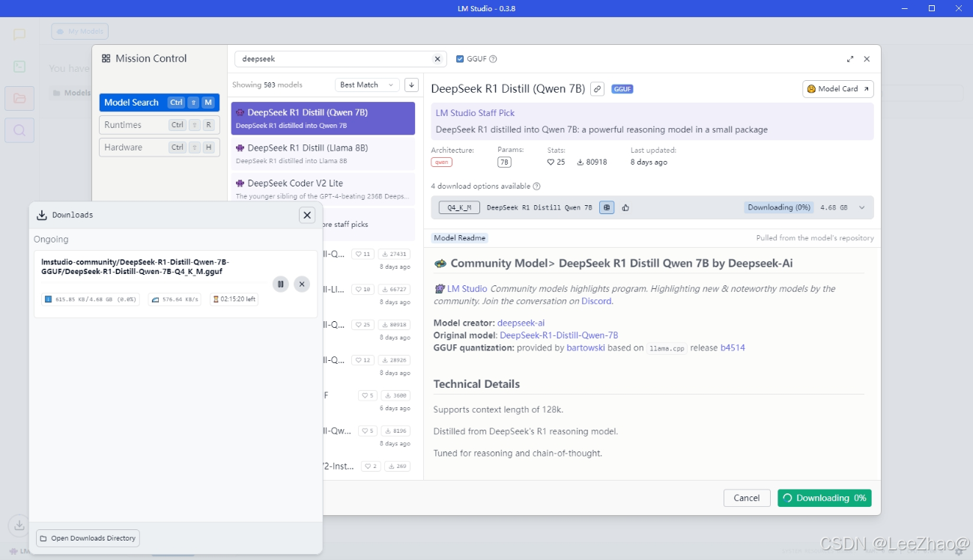This screenshot has height=560, width=973.
Task: Click My Models button in background window
Action: [x=80, y=31]
